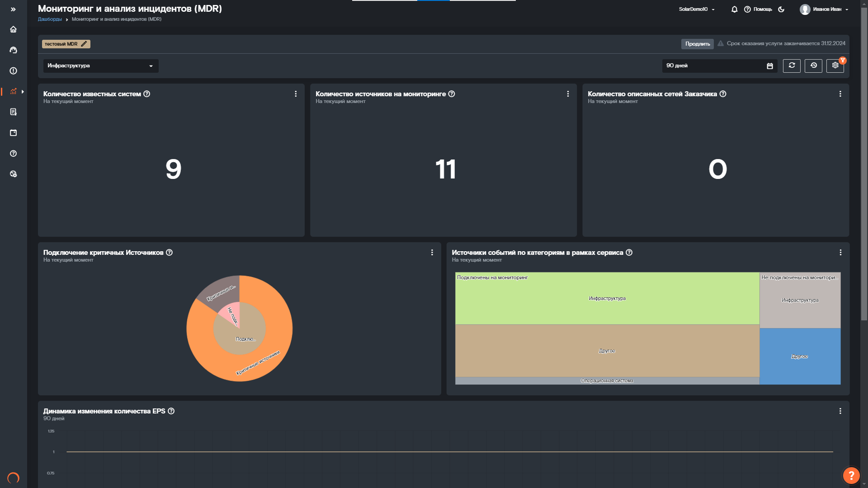
Task: Click the Продлить button
Action: tap(697, 44)
